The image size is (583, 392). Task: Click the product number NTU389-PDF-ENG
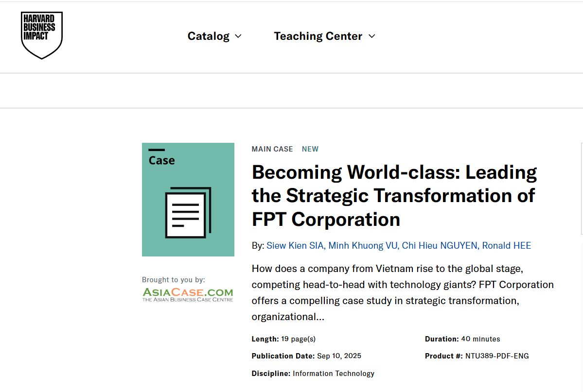[497, 356]
